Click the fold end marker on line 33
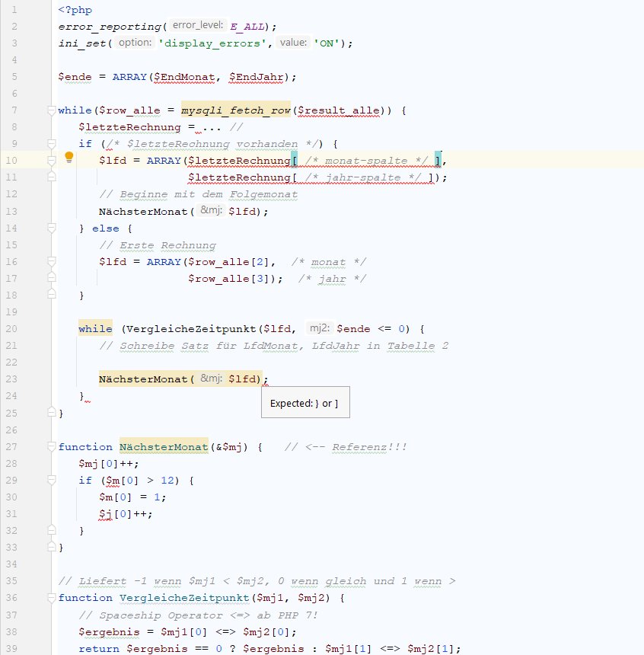 coord(51,547)
